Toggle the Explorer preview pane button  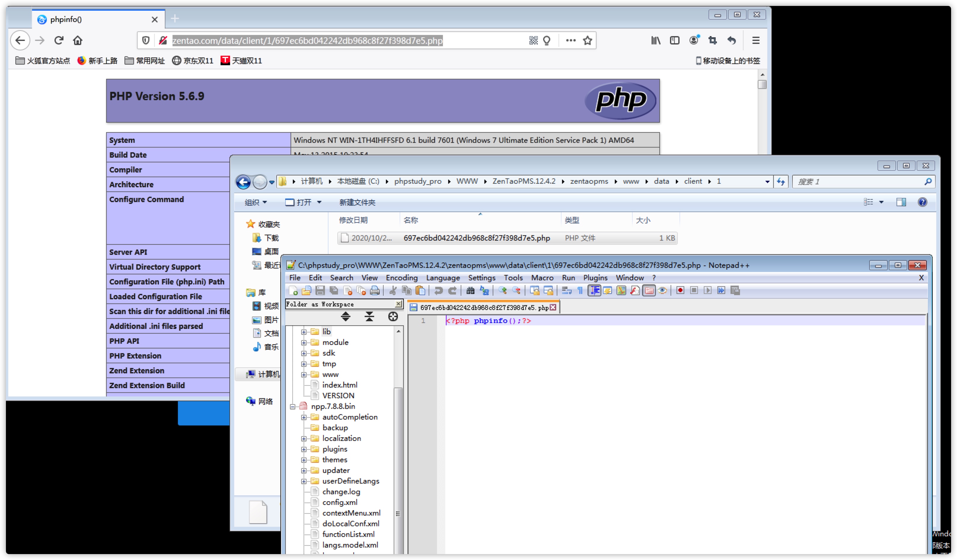tap(901, 202)
